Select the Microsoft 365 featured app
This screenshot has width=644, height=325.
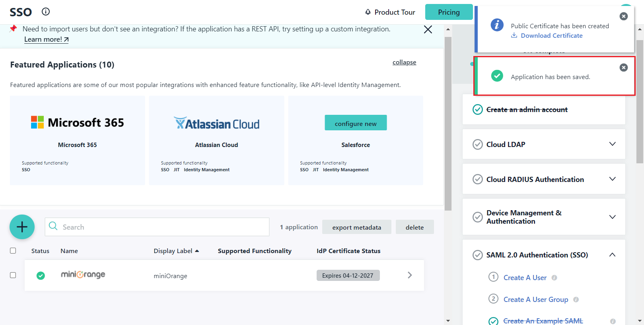tap(78, 140)
